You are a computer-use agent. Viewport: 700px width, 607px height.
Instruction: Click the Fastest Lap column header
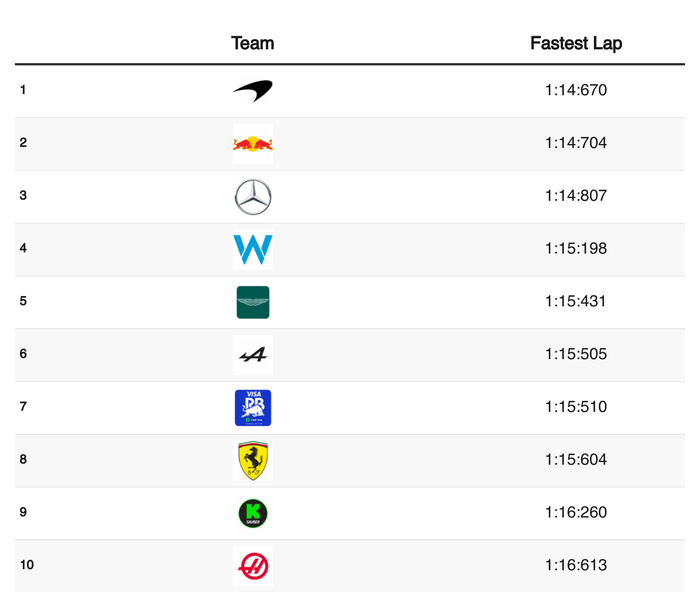[x=576, y=44]
